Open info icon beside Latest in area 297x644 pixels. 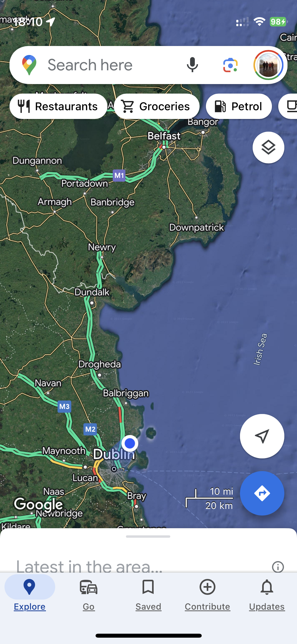[x=278, y=567]
